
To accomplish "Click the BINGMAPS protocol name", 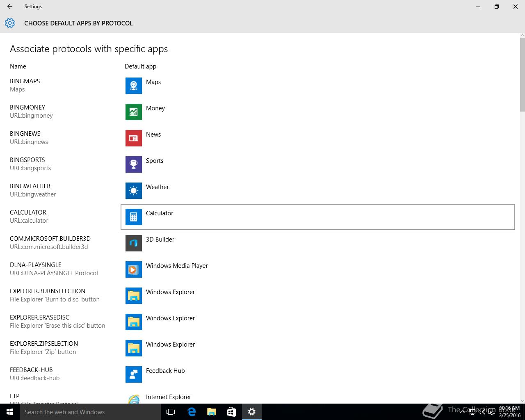I will pyautogui.click(x=25, y=81).
